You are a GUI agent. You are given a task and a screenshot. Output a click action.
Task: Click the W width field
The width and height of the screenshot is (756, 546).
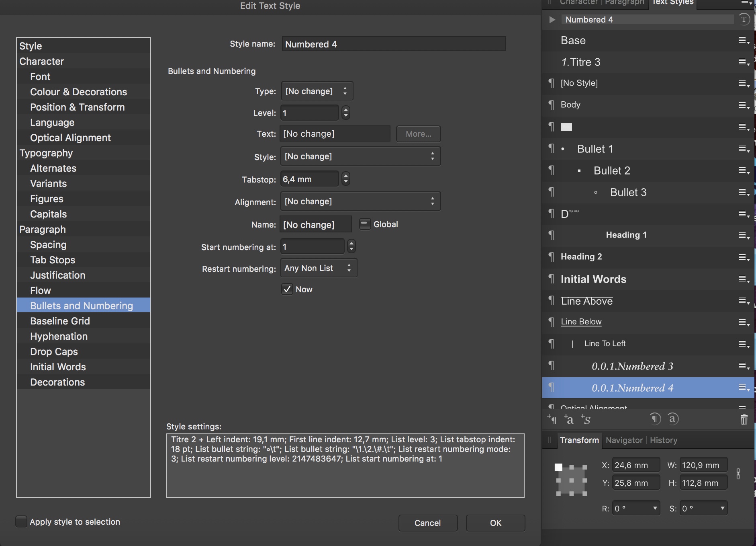coord(703,465)
